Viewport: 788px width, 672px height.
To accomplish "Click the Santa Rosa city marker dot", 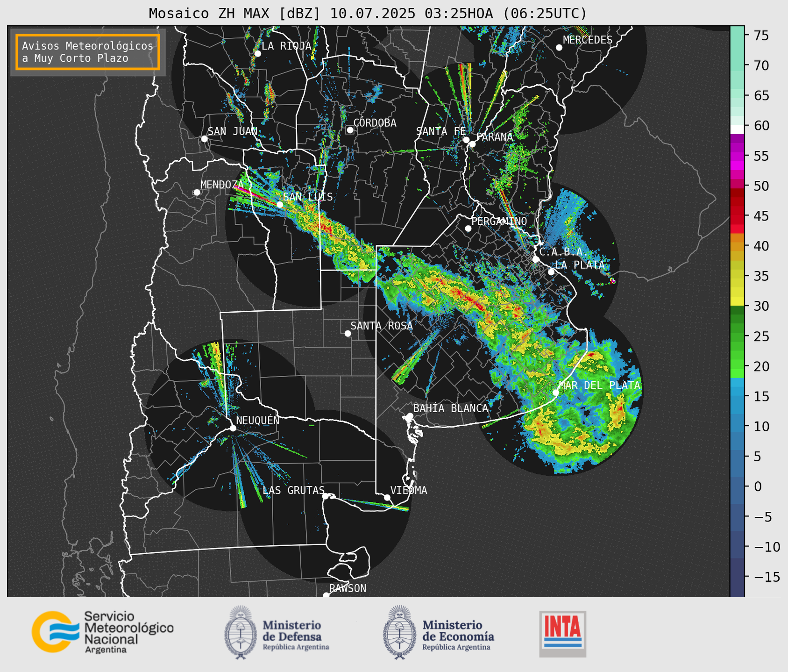I will 348,333.
